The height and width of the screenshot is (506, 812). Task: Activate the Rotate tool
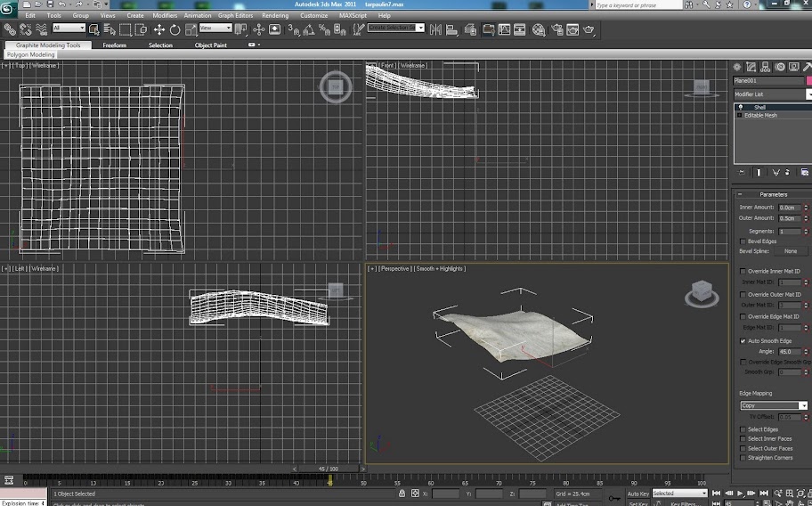pyautogui.click(x=175, y=29)
